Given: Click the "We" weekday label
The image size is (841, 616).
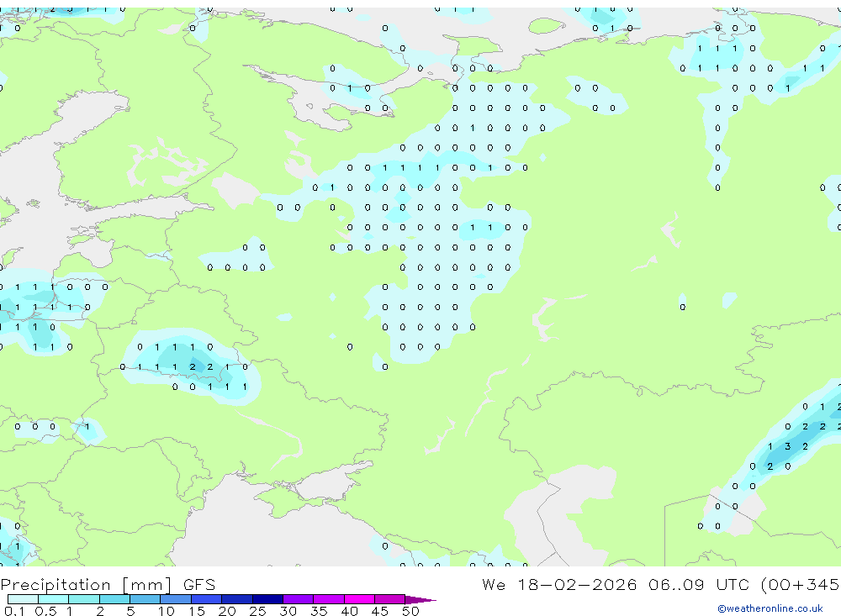Looking at the screenshot, I should point(494,585).
